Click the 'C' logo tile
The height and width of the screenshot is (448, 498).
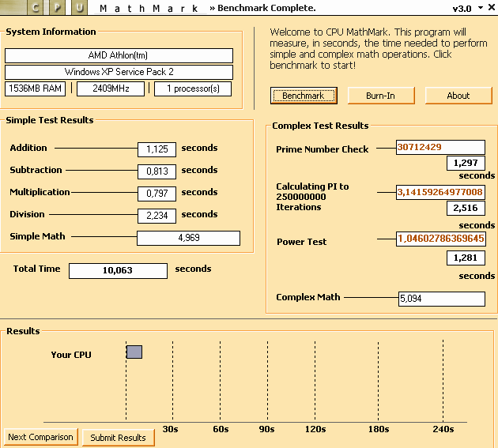pos(35,8)
